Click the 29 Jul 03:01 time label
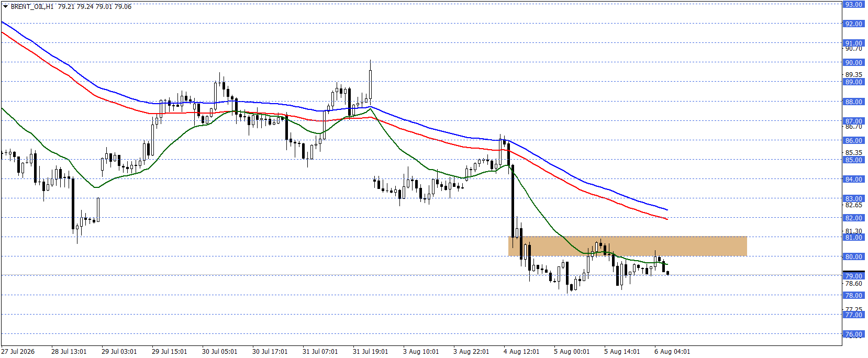This screenshot has height=358, width=868. pyautogui.click(x=119, y=352)
